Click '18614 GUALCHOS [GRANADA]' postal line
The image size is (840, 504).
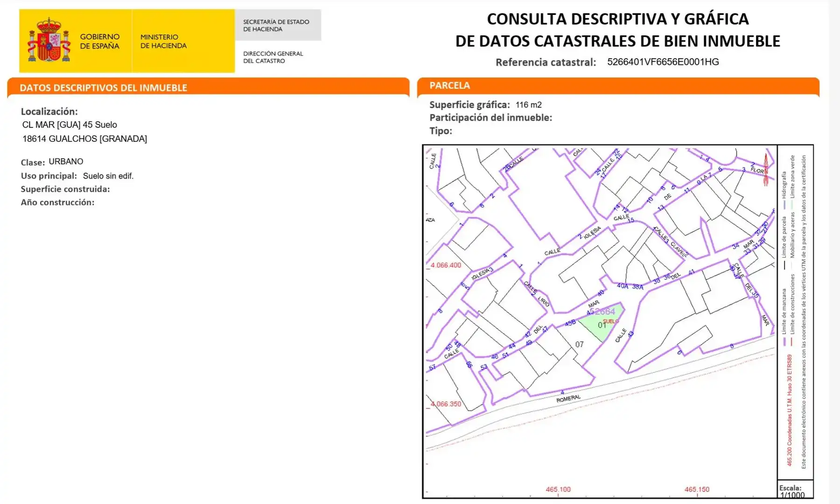(84, 139)
